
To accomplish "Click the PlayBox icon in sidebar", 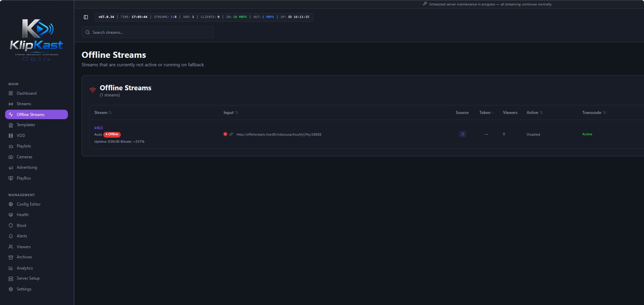I will [11, 178].
